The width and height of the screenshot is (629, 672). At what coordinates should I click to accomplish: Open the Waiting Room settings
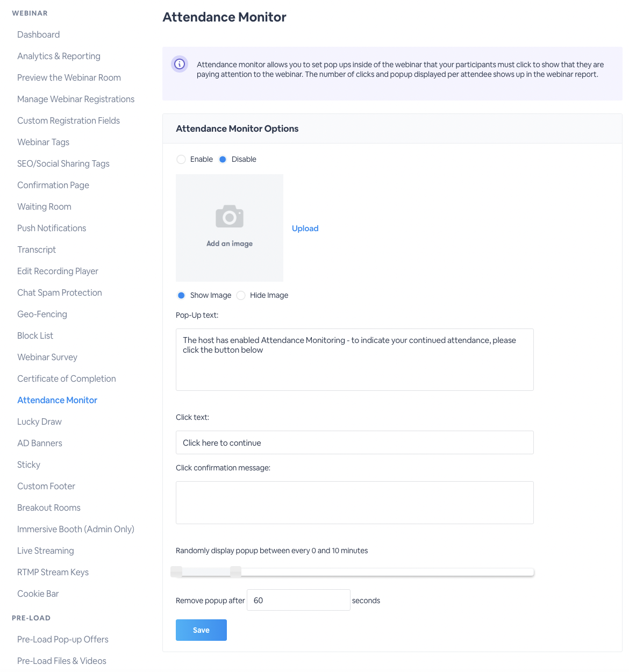44,206
